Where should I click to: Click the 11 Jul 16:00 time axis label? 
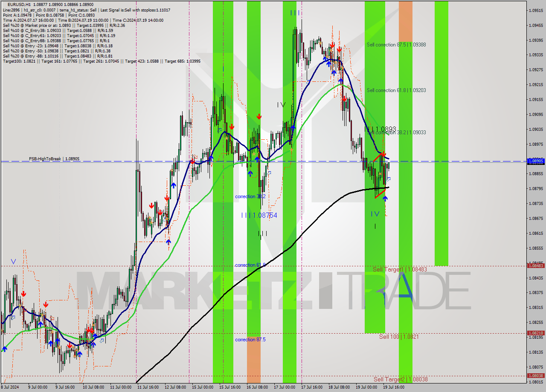[x=148, y=388]
